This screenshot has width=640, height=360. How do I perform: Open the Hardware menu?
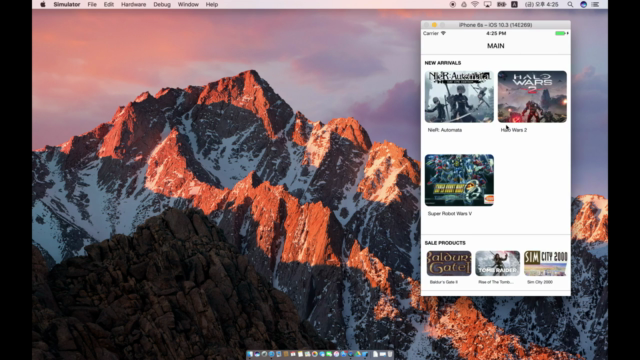click(133, 4)
